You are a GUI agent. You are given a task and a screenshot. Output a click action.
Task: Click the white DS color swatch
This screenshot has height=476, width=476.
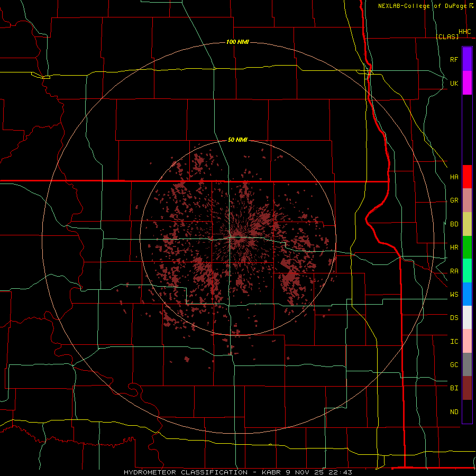click(x=467, y=317)
